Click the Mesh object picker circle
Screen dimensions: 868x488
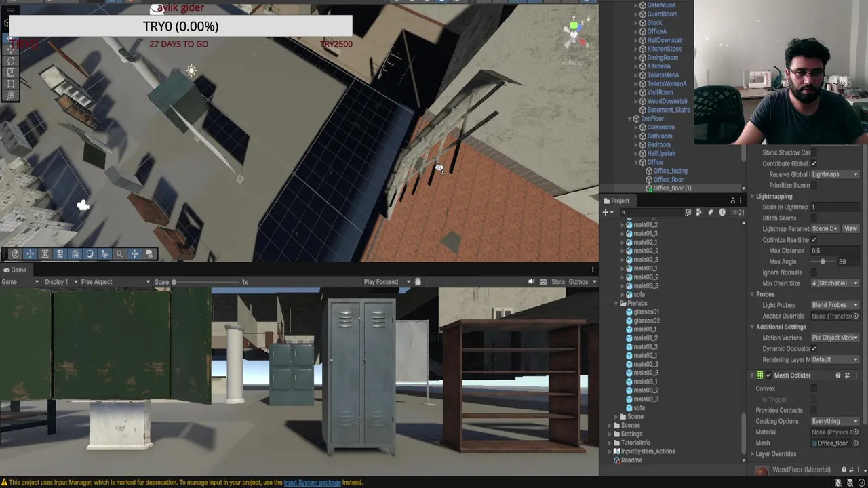point(856,443)
